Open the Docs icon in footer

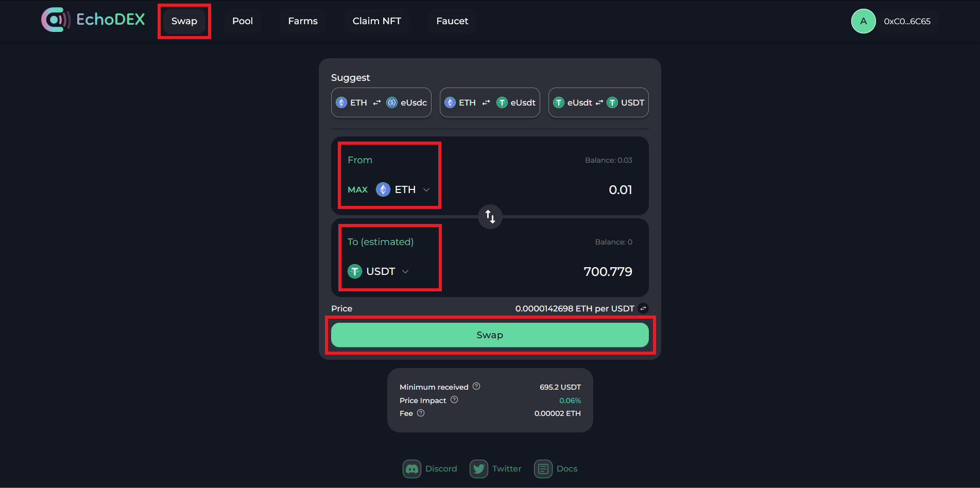(x=543, y=469)
